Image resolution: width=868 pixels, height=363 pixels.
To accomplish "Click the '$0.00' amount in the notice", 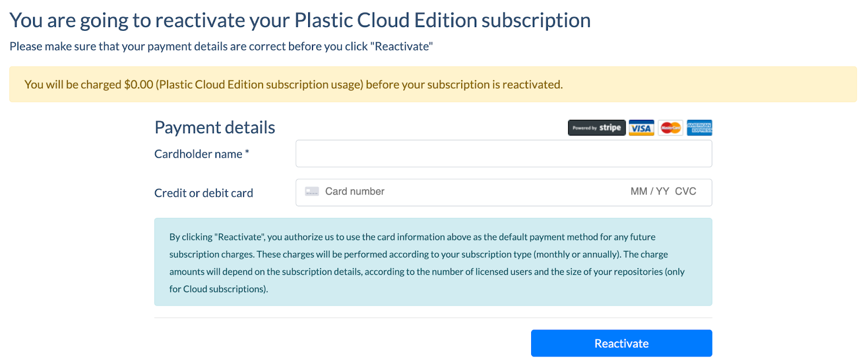I will click(139, 85).
